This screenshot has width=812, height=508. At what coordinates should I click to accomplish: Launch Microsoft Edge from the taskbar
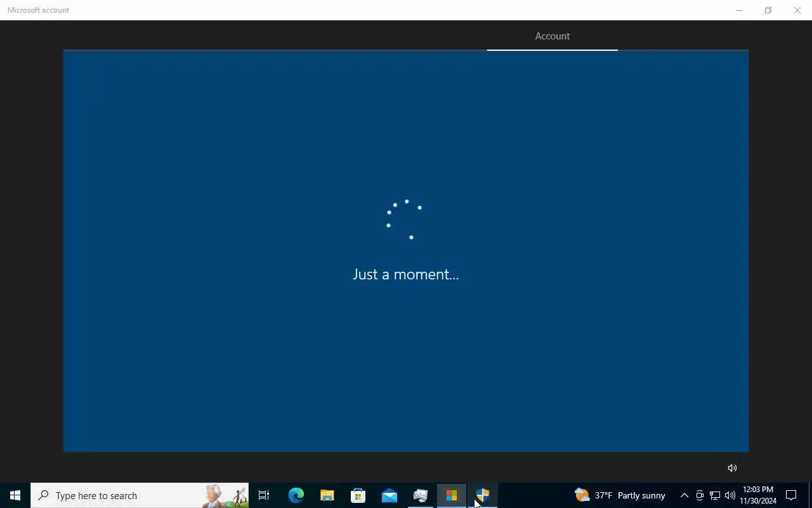point(296,495)
